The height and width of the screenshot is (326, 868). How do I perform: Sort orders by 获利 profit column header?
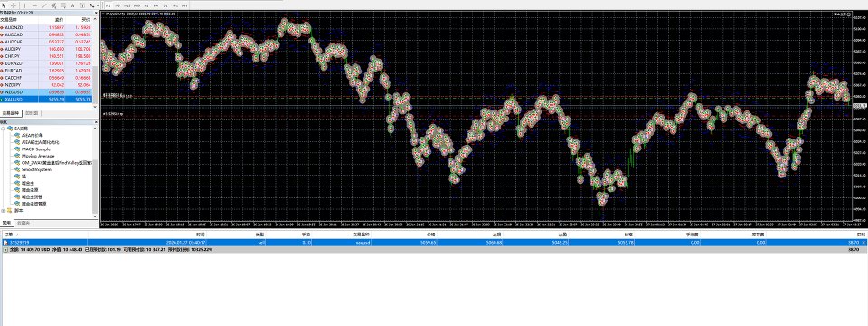point(861,235)
